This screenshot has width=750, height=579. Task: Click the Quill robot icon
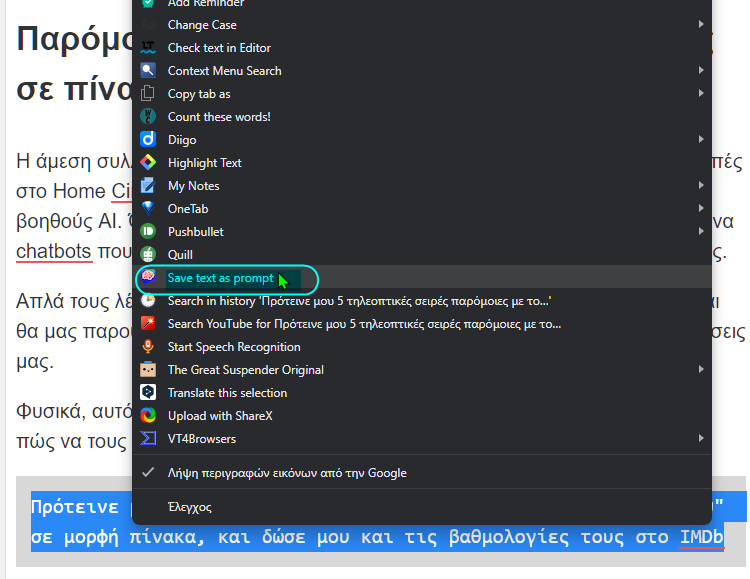pos(148,255)
